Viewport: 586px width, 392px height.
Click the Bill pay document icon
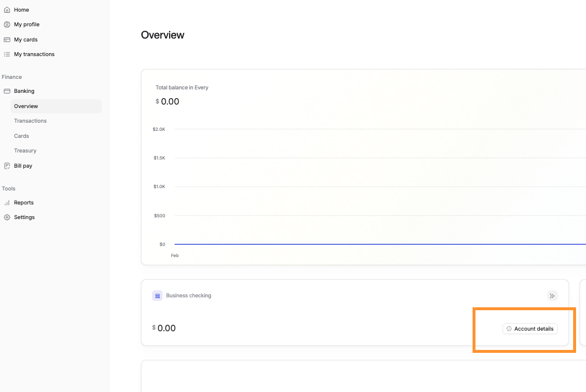click(7, 166)
